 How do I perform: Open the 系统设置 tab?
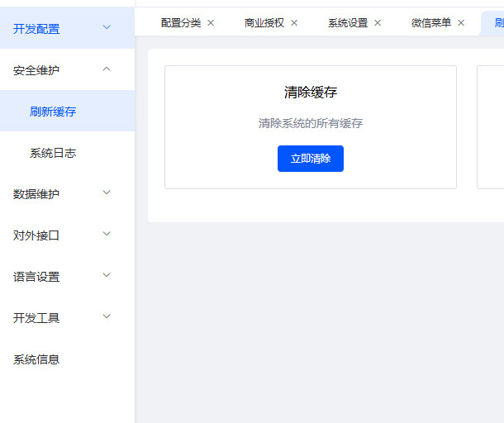(348, 23)
